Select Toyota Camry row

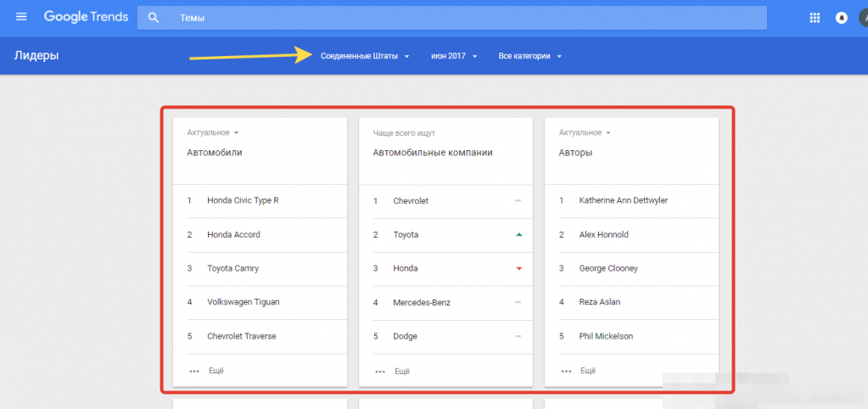[260, 268]
